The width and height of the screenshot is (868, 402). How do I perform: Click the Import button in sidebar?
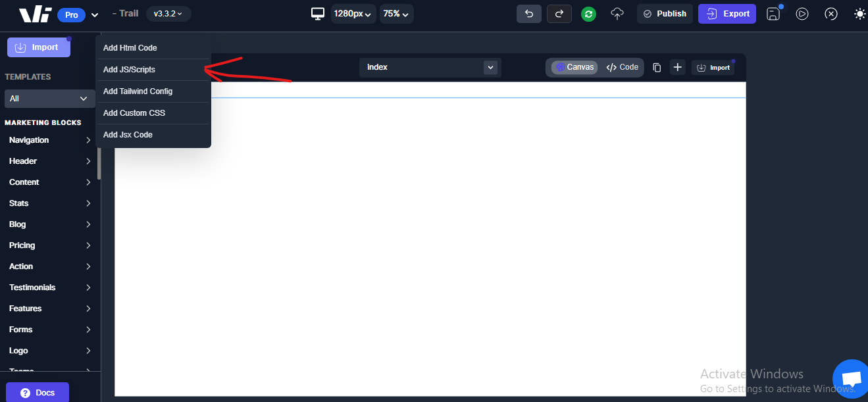click(39, 47)
